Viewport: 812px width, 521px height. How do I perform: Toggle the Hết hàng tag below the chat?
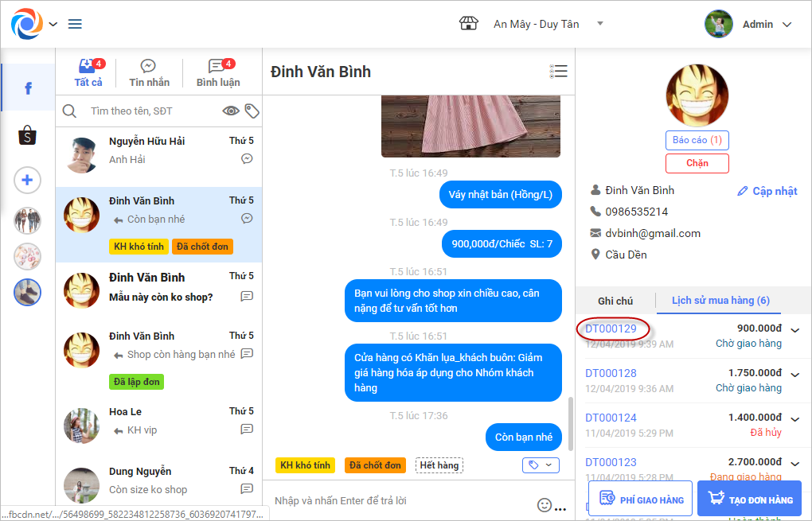(439, 465)
